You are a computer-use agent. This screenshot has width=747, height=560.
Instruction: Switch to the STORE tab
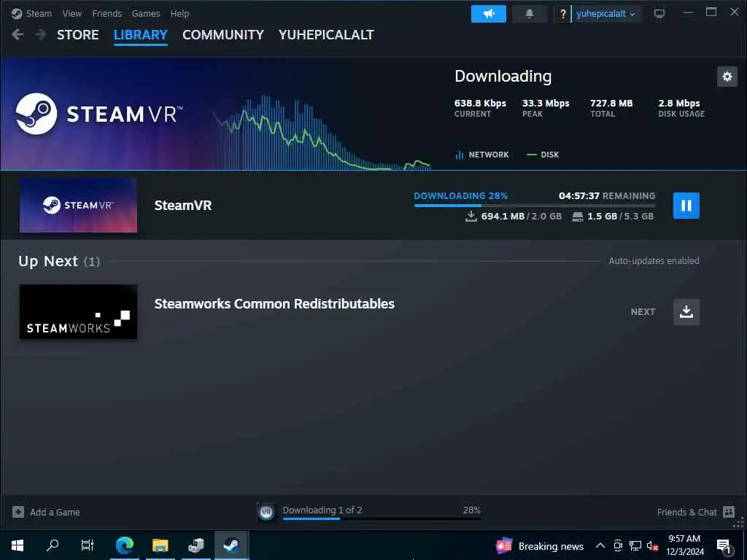tap(77, 35)
